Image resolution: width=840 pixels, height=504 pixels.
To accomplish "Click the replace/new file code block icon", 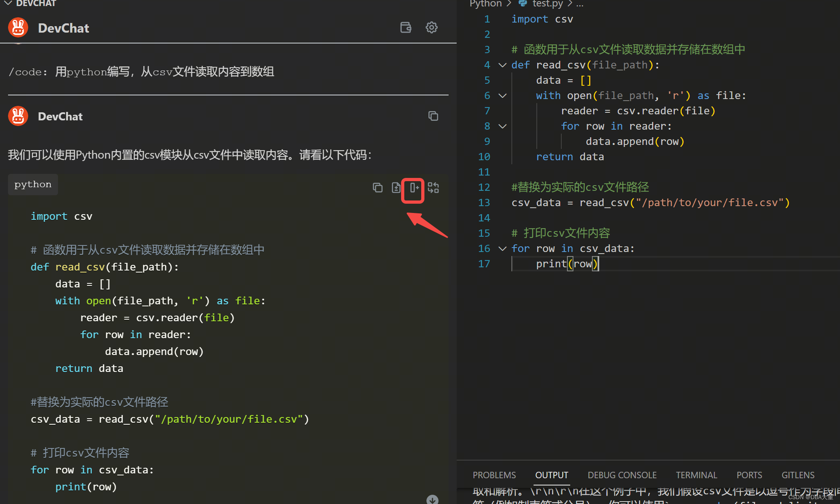I will [x=433, y=188].
